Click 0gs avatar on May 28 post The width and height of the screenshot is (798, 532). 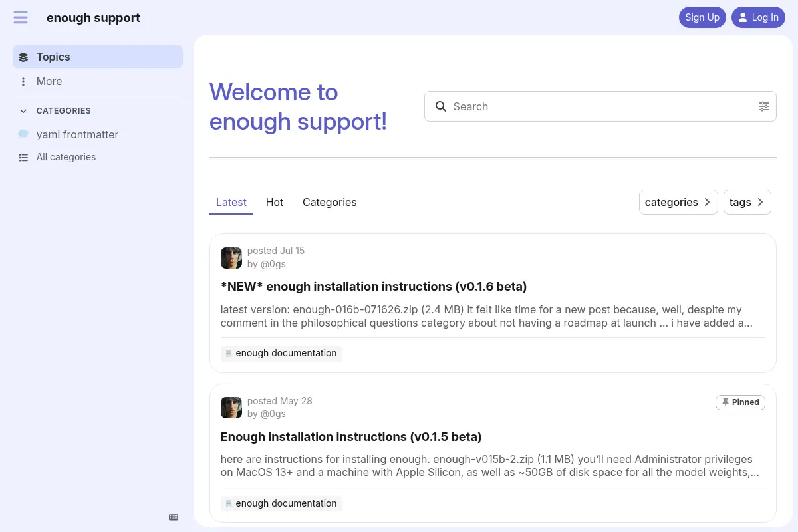[231, 408]
